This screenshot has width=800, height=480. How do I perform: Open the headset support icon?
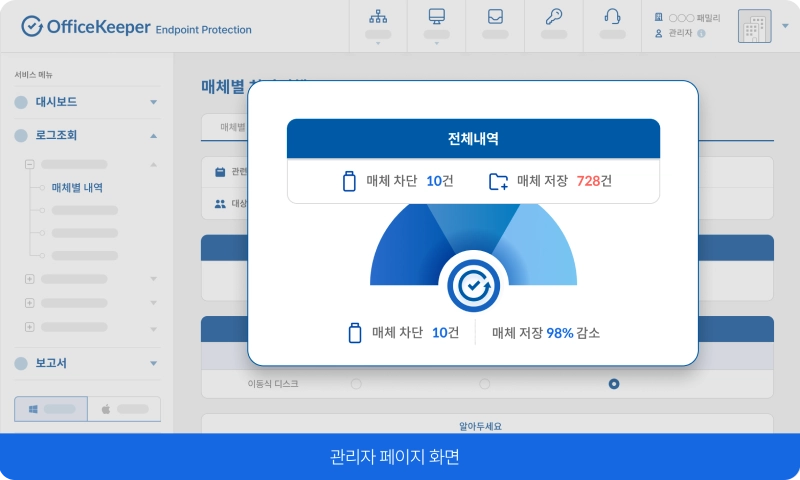point(612,17)
